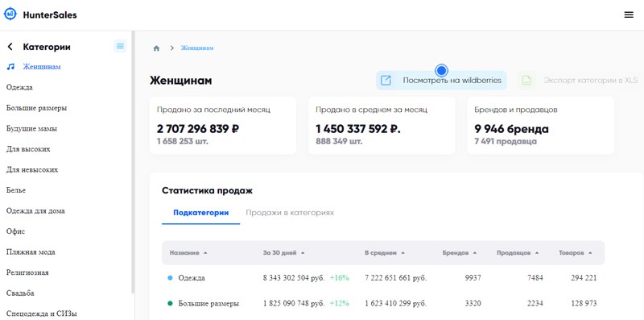Open Офис category in sidebar
The image size is (644, 320).
[15, 231]
